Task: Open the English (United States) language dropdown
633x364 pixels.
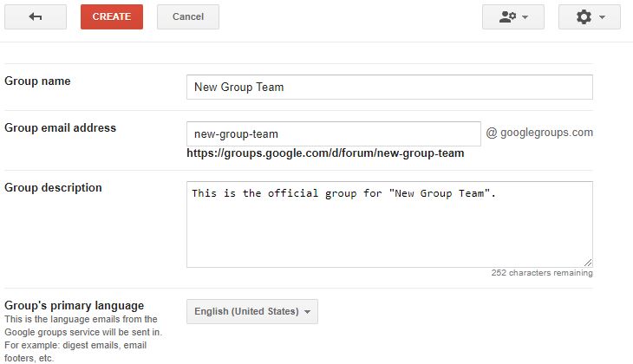Action: pyautogui.click(x=252, y=311)
